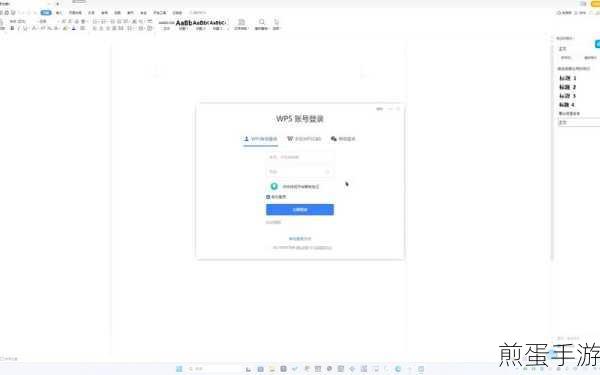Open the middle W-icon login tab
The width and height of the screenshot is (600, 375).
(304, 139)
